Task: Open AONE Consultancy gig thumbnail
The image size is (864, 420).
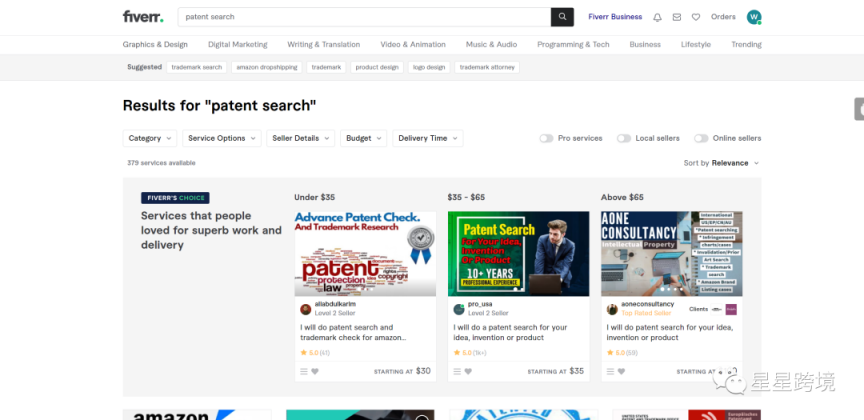Action: [x=672, y=254]
